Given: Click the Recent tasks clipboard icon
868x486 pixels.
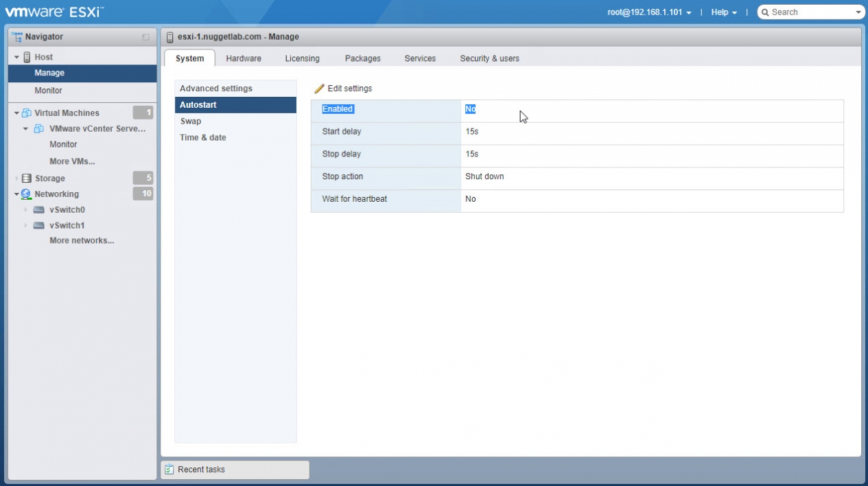Looking at the screenshot, I should pyautogui.click(x=169, y=470).
